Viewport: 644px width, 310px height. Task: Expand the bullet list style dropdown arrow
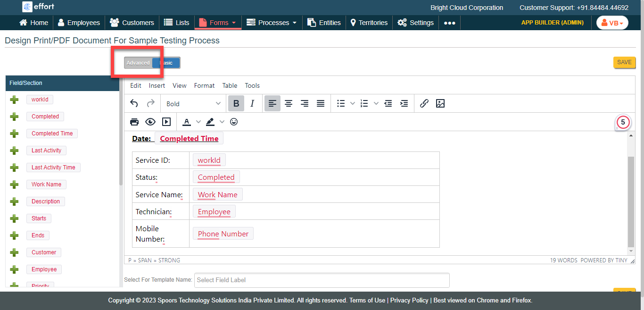click(353, 103)
